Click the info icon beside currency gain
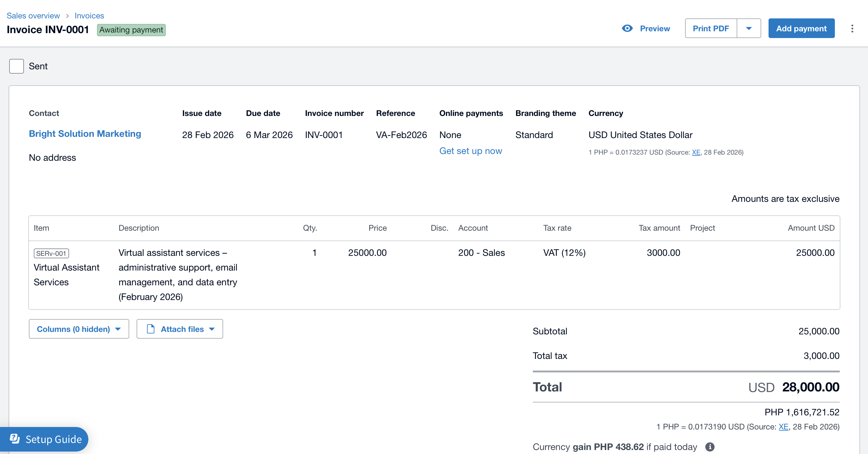The height and width of the screenshot is (454, 868). click(710, 447)
